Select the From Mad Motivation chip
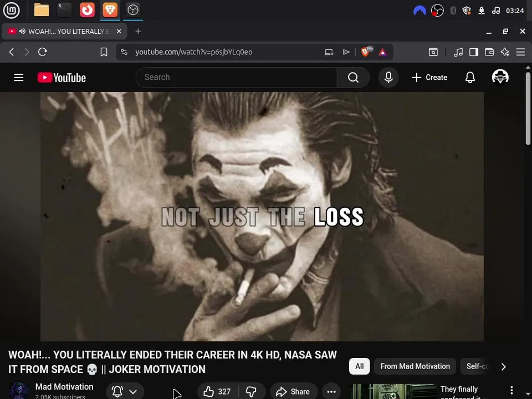The height and width of the screenshot is (399, 532). tap(415, 366)
